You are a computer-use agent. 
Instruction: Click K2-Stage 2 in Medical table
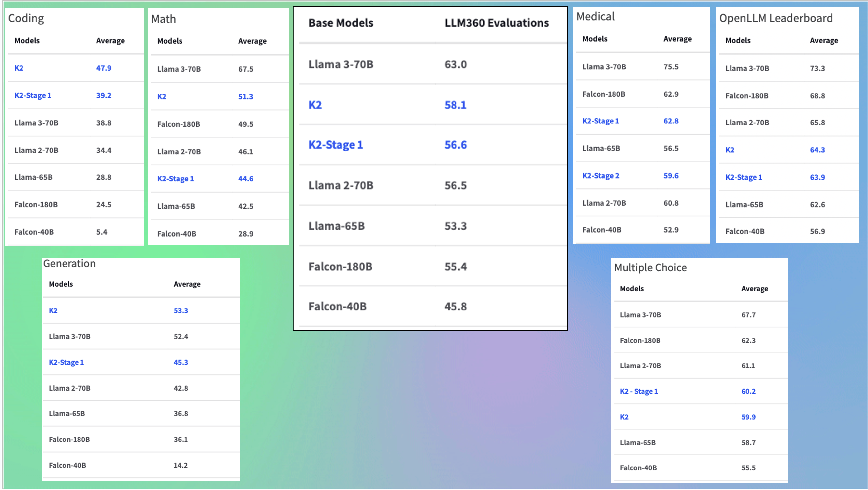pos(601,176)
